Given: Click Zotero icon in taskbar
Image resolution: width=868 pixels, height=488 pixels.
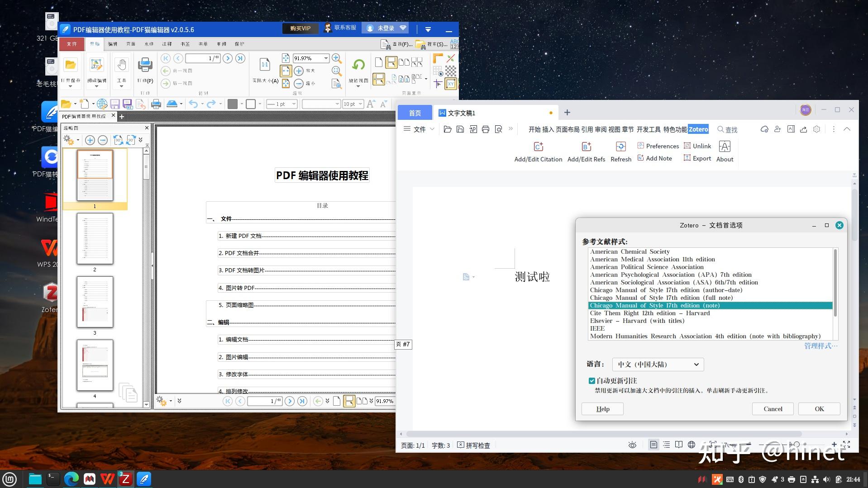Looking at the screenshot, I should [x=125, y=479].
